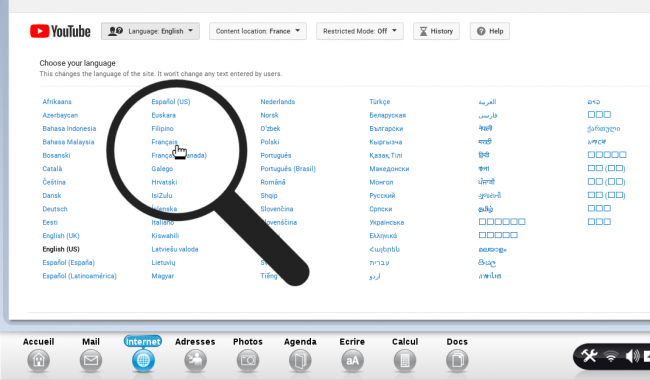Open the Agenda book icon

300,360
